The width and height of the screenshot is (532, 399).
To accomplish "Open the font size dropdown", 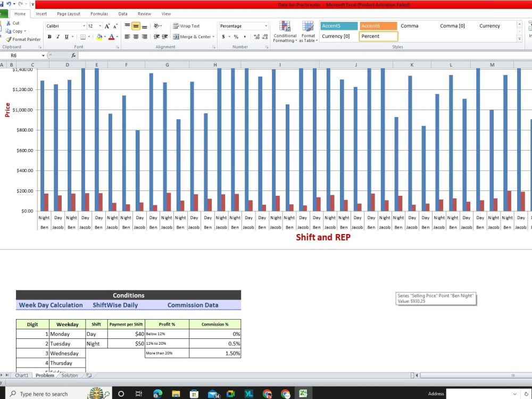I will point(100,25).
